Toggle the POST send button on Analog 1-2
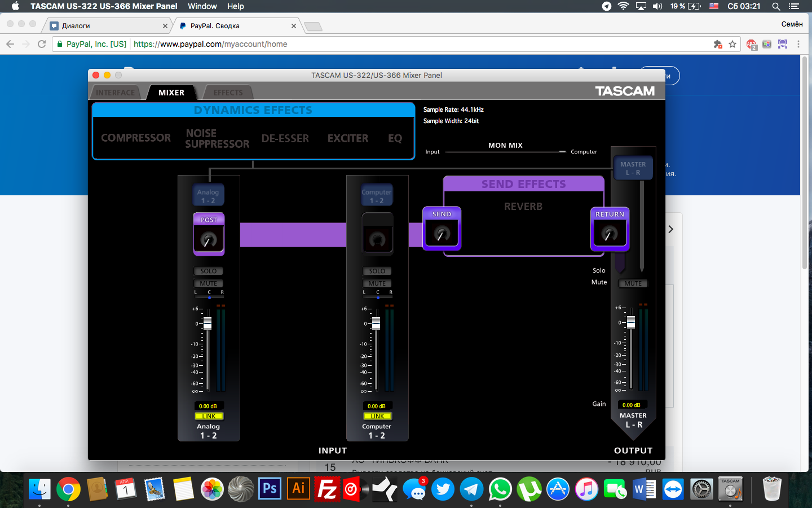812x508 pixels. tap(209, 220)
